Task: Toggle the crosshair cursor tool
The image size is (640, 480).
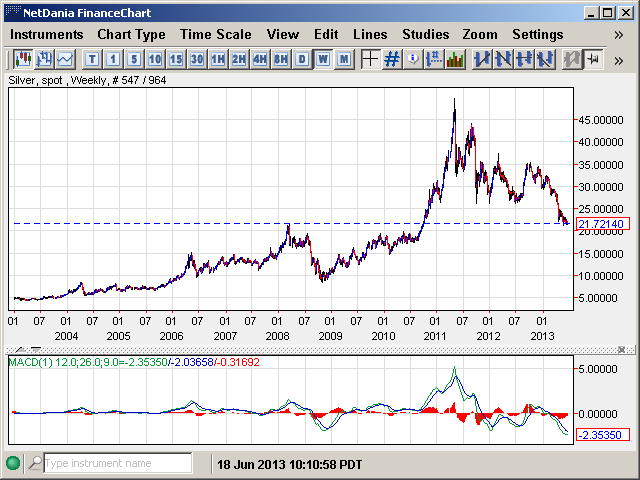Action: coord(370,59)
